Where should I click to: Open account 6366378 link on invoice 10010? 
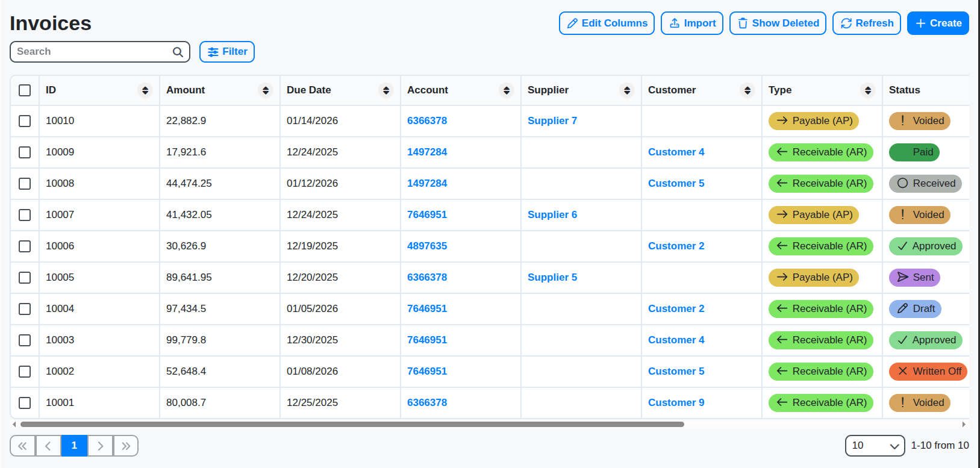tap(427, 121)
